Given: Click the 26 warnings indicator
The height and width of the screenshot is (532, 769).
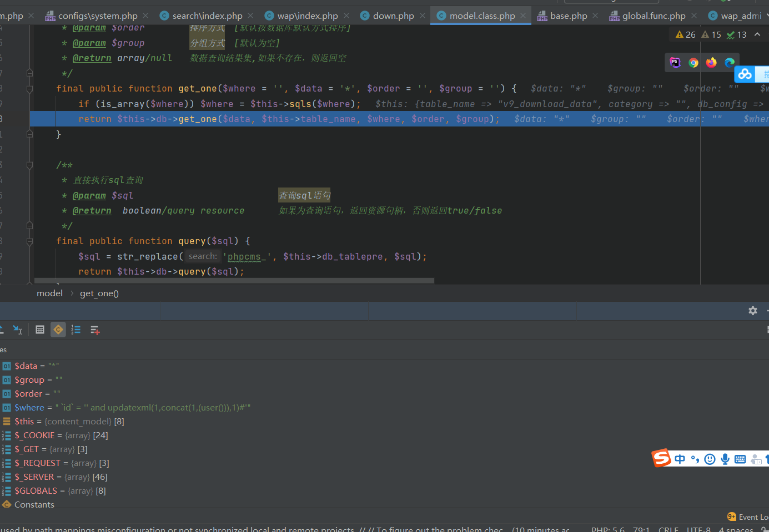Looking at the screenshot, I should (685, 34).
